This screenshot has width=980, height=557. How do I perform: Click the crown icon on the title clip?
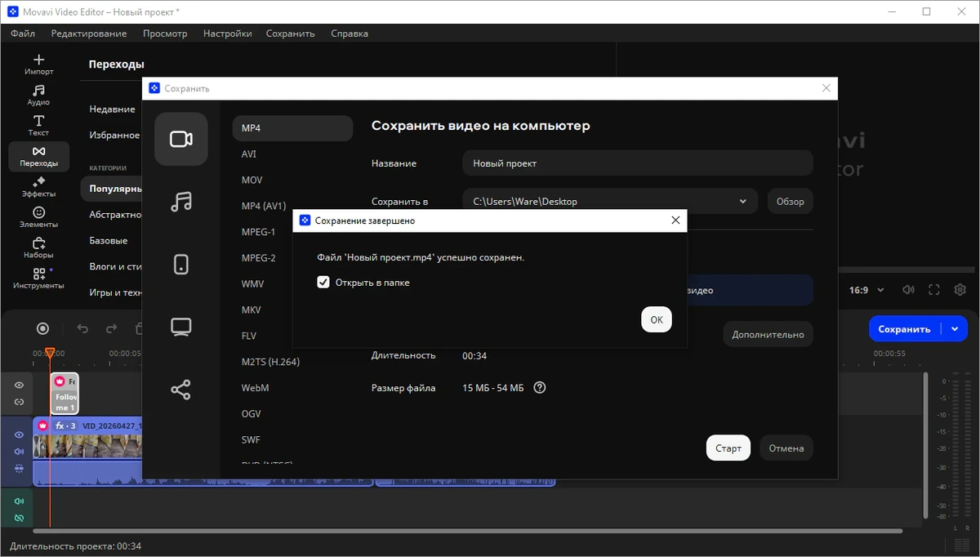(60, 381)
